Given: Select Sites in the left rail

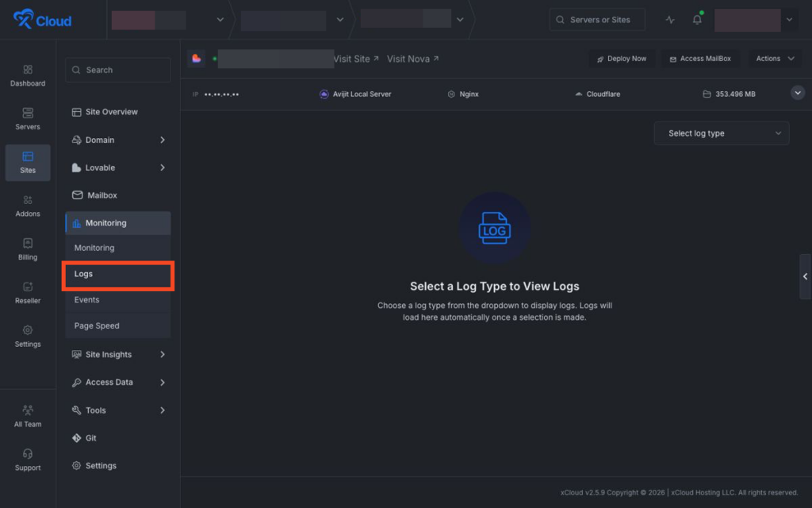Looking at the screenshot, I should pyautogui.click(x=28, y=163).
